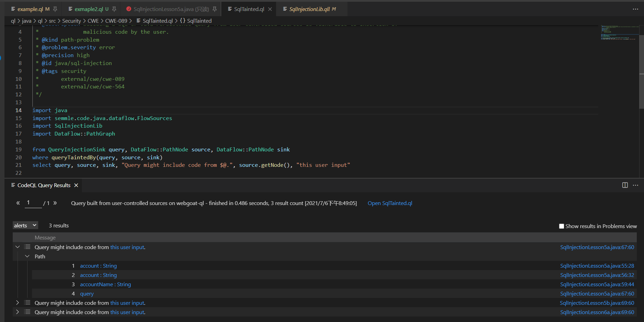Enable Show results in Problems view
Image resolution: width=644 pixels, height=322 pixels.
tap(561, 226)
